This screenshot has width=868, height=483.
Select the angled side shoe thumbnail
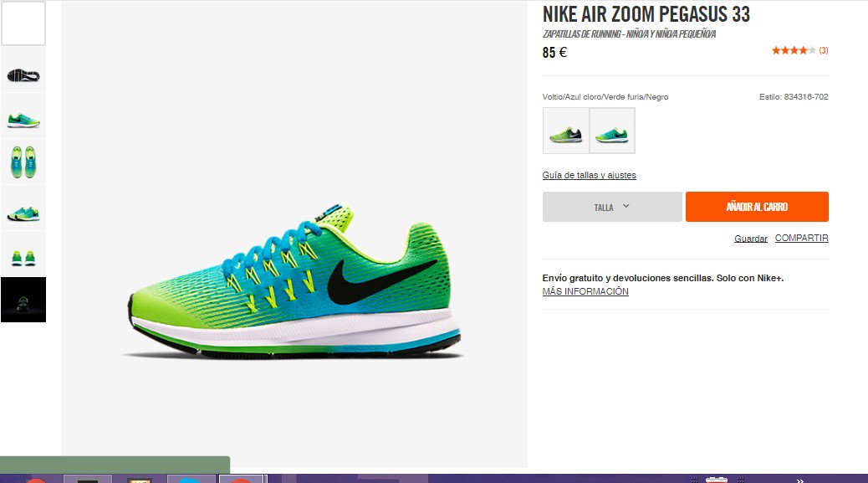click(x=23, y=208)
